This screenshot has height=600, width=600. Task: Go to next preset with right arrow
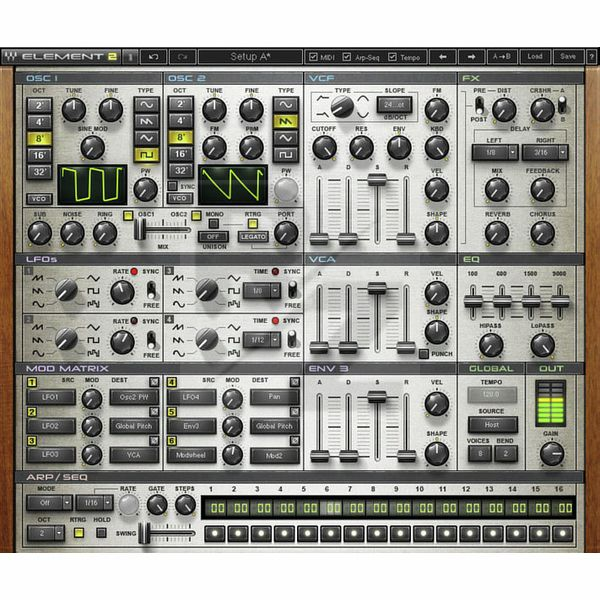point(471,56)
